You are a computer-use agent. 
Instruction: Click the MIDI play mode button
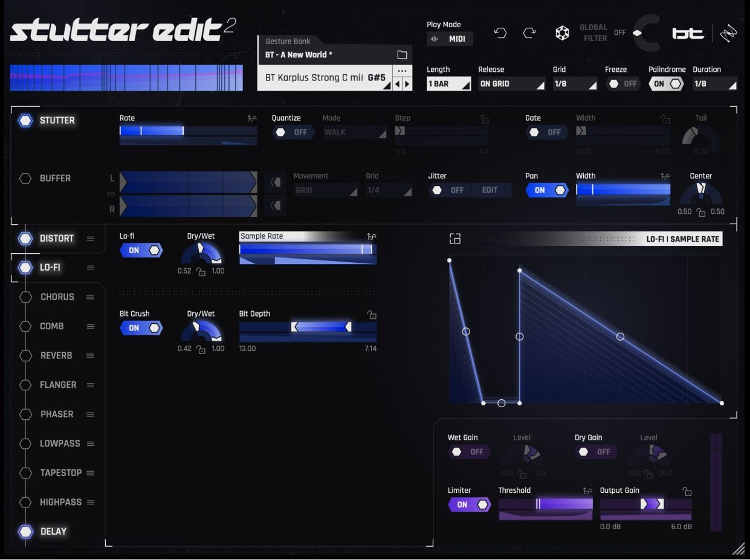[x=450, y=39]
